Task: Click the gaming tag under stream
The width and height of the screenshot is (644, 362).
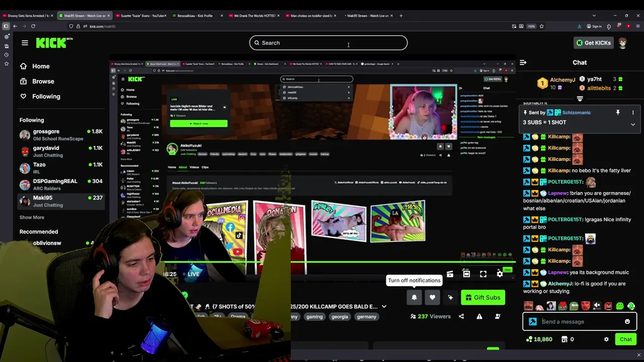Action: click(314, 317)
